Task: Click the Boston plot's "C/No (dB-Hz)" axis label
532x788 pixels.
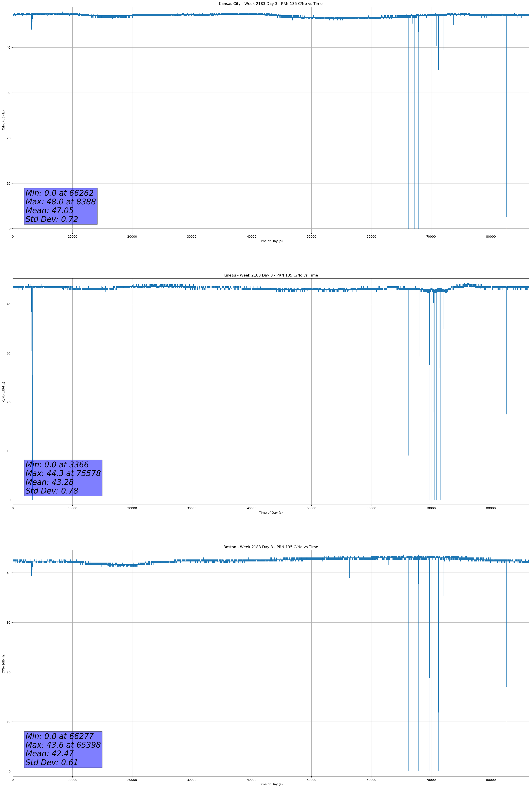Action: [3, 663]
